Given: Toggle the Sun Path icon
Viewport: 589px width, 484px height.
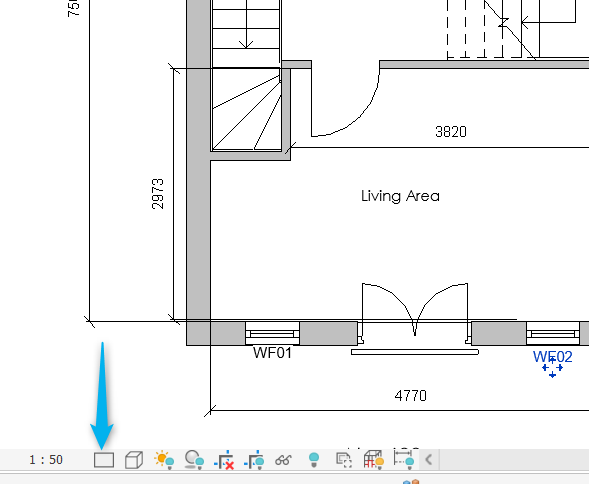Looking at the screenshot, I should point(164,460).
